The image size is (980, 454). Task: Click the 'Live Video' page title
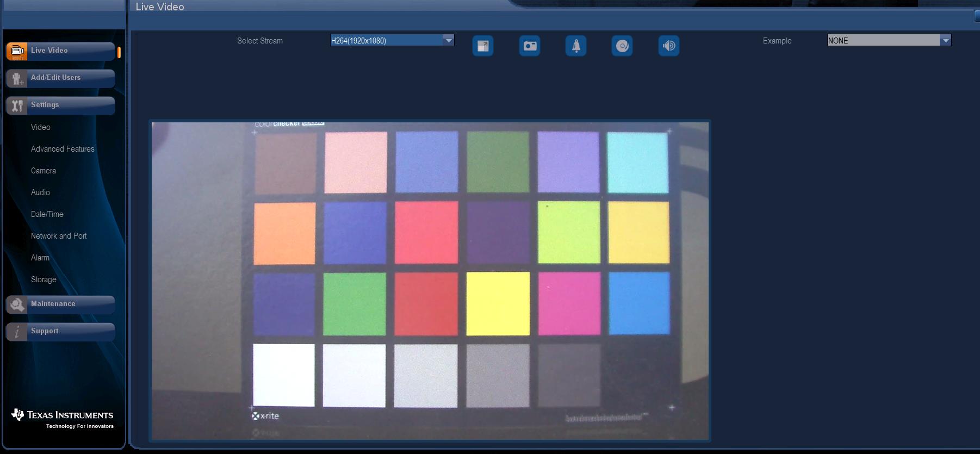(x=160, y=7)
